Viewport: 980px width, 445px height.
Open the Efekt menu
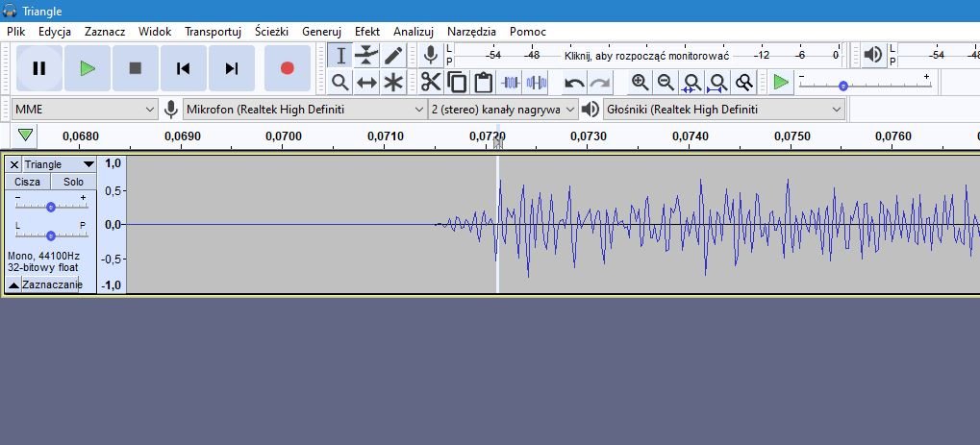click(x=367, y=32)
